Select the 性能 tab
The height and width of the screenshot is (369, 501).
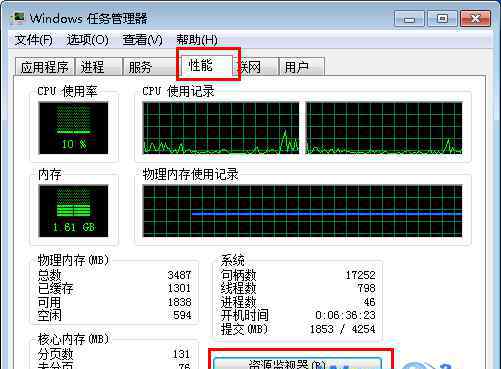click(x=207, y=65)
